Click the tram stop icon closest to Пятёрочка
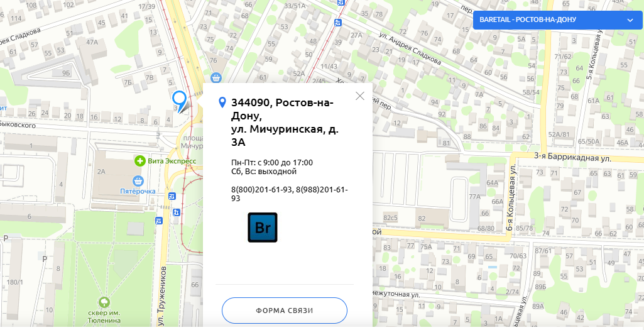 [x=172, y=197]
